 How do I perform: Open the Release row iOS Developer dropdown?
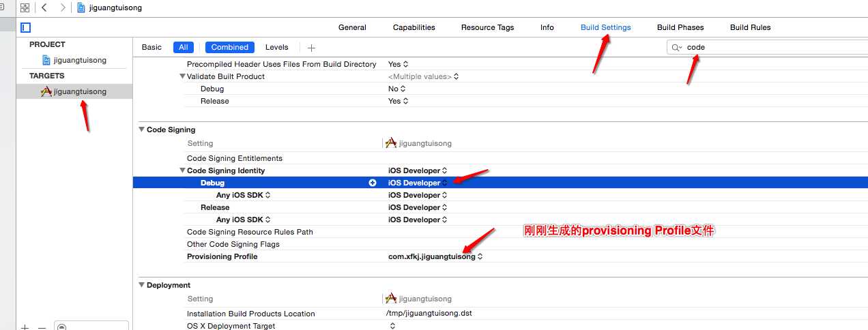418,207
